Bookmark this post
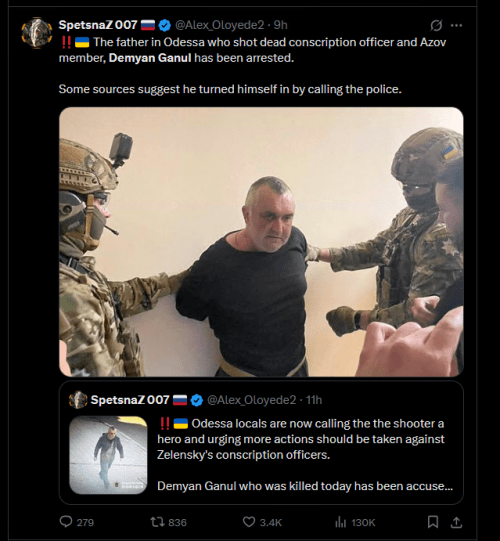Viewport: 500px width, 541px height. (x=433, y=522)
